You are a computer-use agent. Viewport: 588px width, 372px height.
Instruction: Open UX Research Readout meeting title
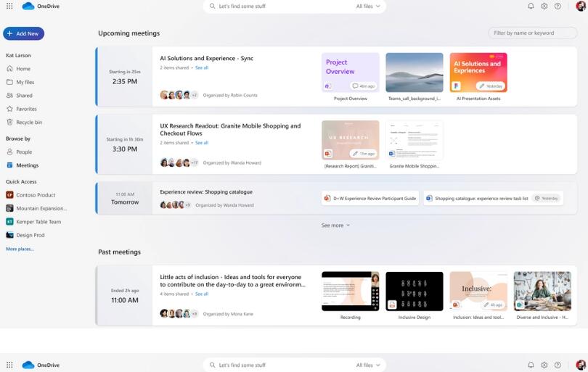click(x=230, y=130)
